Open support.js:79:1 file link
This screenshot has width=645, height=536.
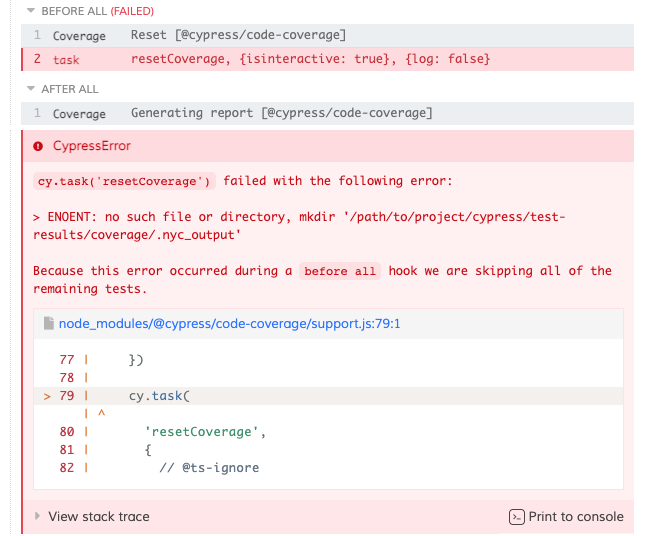tap(230, 324)
